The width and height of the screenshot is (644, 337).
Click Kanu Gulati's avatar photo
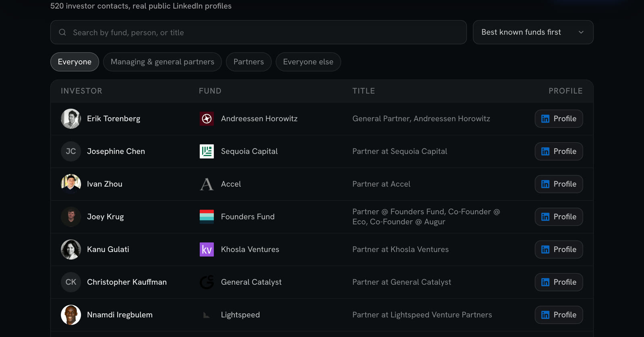pyautogui.click(x=71, y=249)
